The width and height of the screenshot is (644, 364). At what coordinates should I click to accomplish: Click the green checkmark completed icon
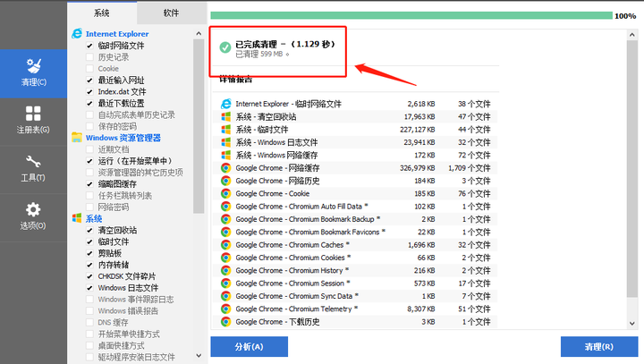225,47
